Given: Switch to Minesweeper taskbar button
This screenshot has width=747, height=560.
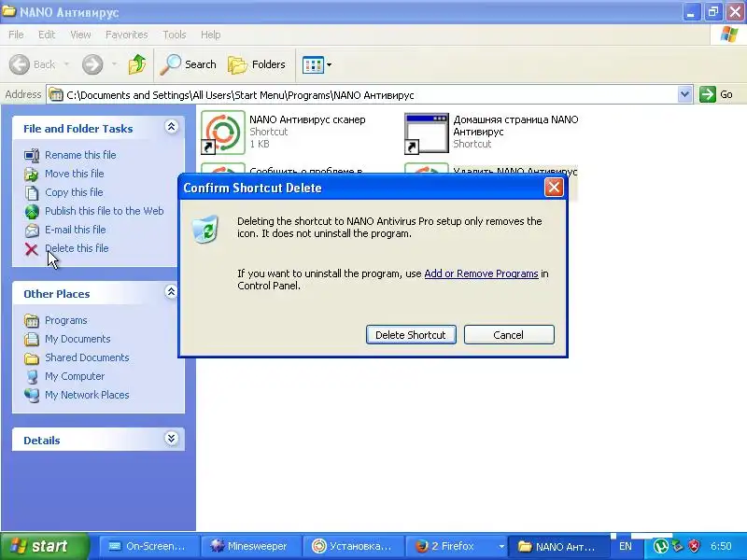Looking at the screenshot, I should click(x=251, y=546).
